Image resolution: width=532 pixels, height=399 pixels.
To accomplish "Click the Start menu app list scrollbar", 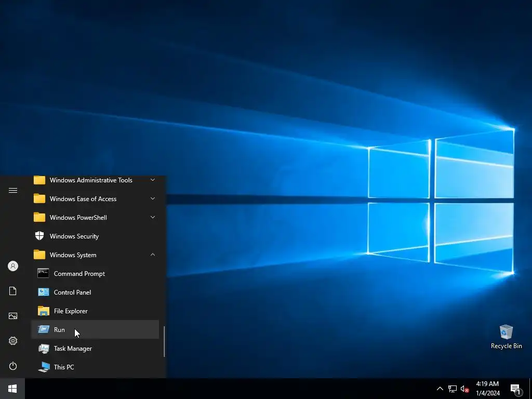I will pos(164,341).
